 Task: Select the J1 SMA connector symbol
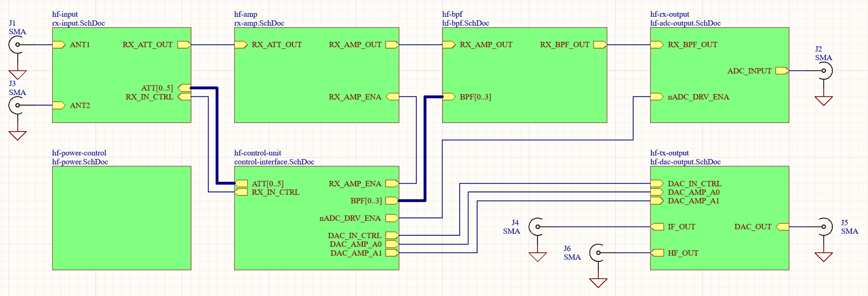[16, 45]
